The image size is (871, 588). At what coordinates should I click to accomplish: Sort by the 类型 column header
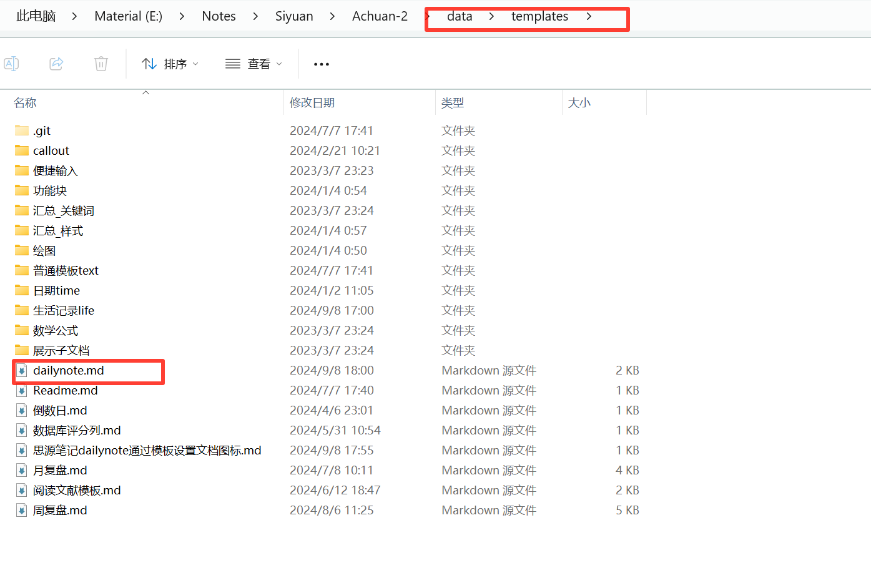[453, 103]
